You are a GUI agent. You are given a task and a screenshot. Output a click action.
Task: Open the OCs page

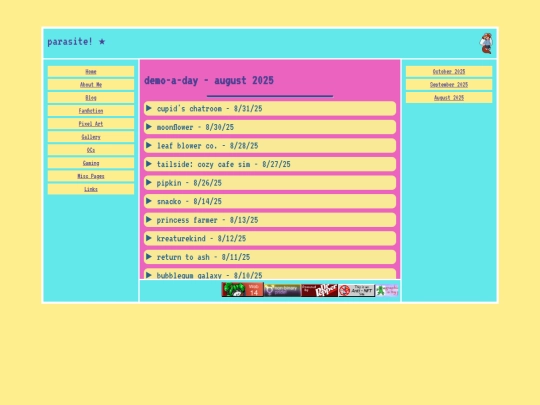click(91, 150)
